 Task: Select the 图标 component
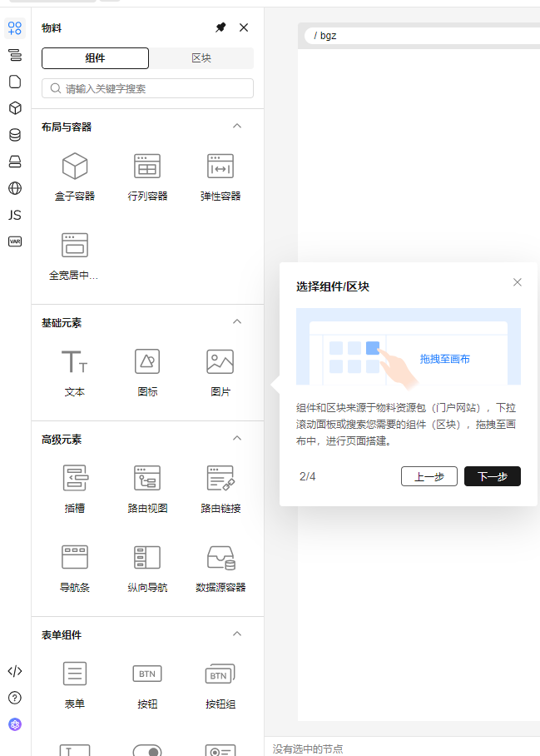pyautogui.click(x=147, y=373)
